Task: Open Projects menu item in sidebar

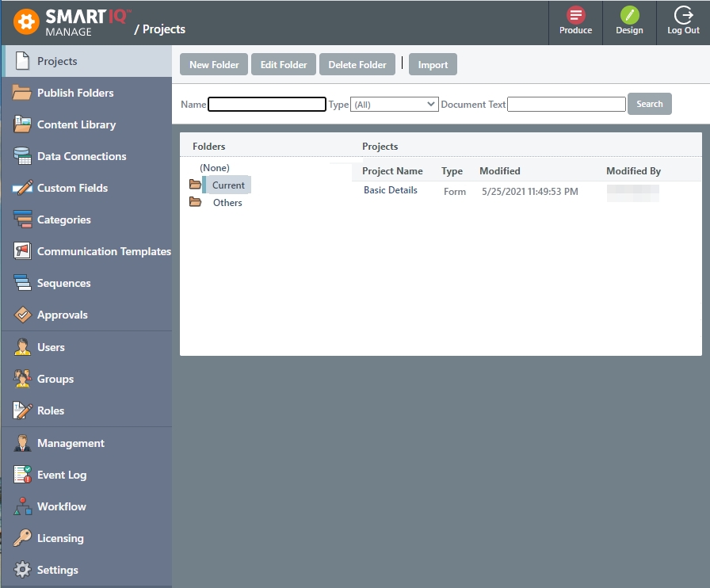Action: (87, 61)
